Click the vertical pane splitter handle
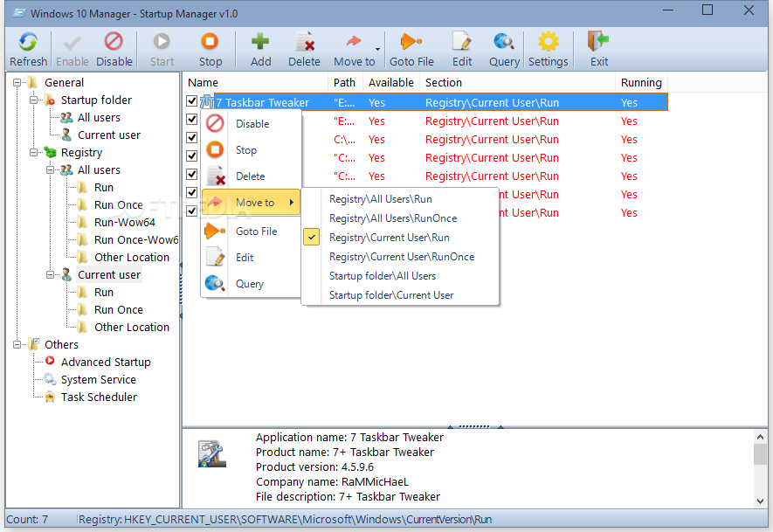This screenshot has width=773, height=532. click(181, 291)
